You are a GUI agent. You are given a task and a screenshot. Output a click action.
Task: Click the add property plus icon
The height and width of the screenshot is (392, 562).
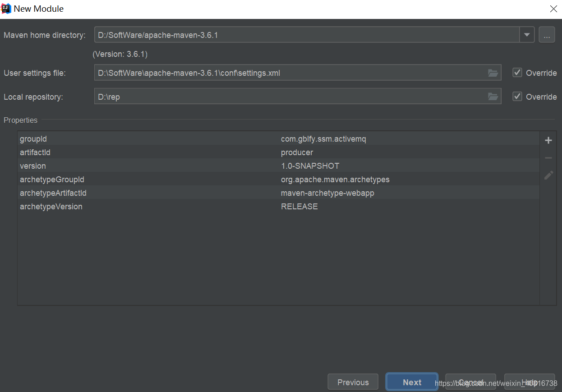pyautogui.click(x=548, y=140)
